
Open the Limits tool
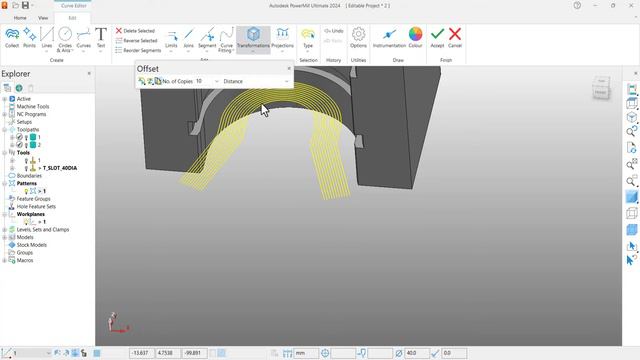tap(171, 40)
